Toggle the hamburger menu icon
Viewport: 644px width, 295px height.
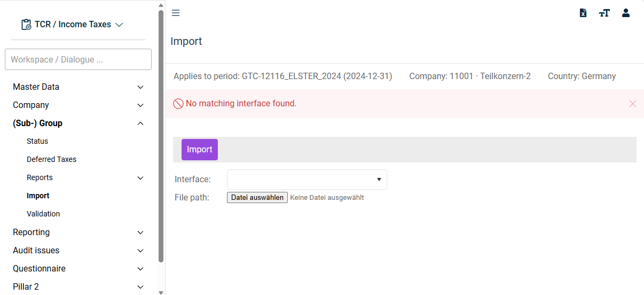coord(176,13)
